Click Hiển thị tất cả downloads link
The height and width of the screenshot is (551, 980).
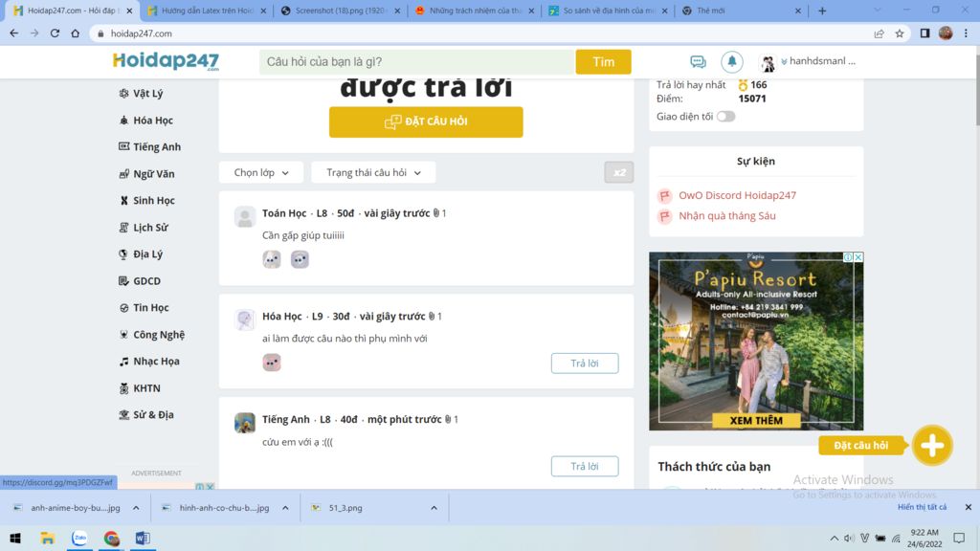point(922,507)
